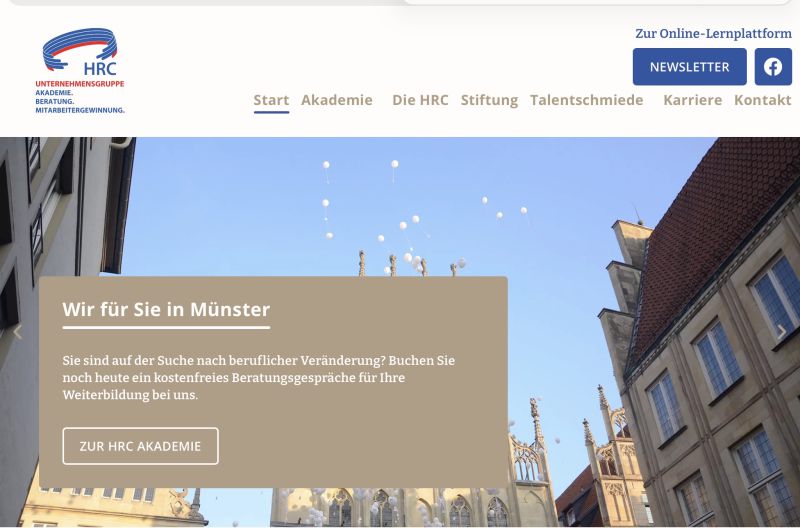Open the Facebook page icon
Screen dimensions: 800x528
pyautogui.click(x=773, y=67)
